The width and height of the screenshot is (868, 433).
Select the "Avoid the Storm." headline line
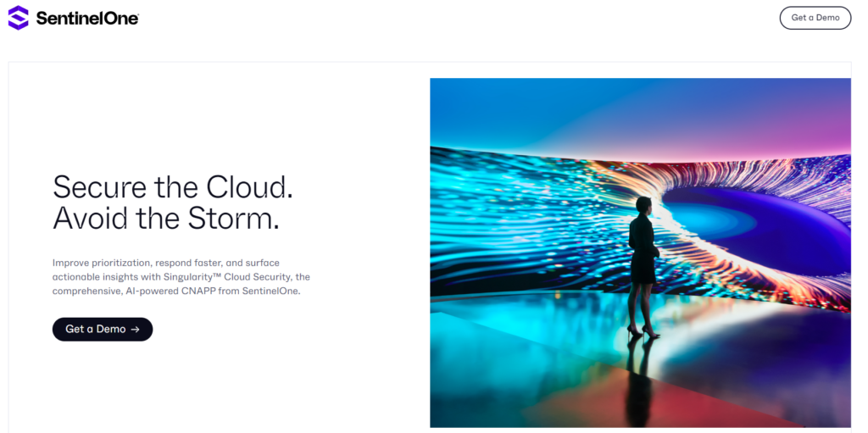coord(165,218)
